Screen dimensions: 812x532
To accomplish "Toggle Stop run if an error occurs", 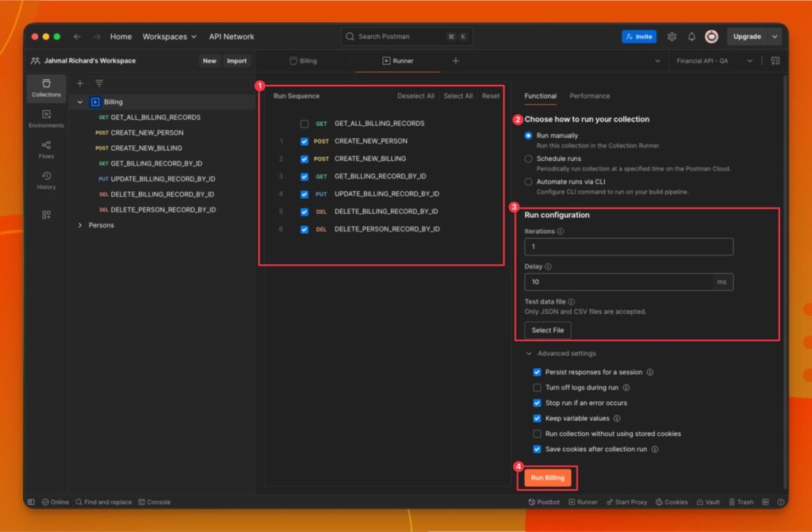I will pyautogui.click(x=537, y=403).
